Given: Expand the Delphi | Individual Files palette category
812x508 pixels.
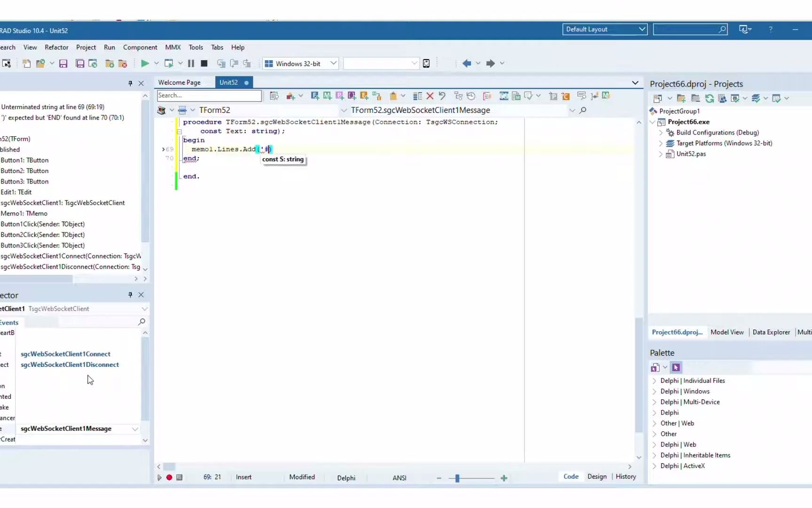Looking at the screenshot, I should point(655,381).
